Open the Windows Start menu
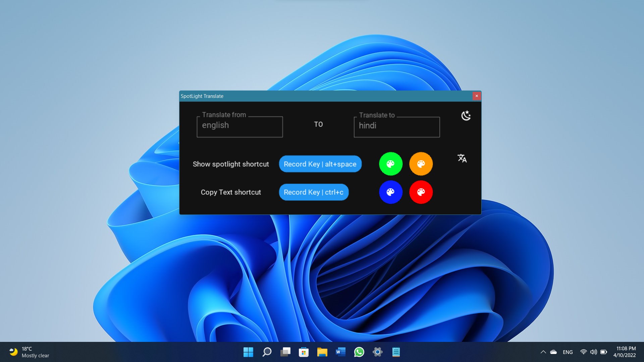 coord(248,352)
